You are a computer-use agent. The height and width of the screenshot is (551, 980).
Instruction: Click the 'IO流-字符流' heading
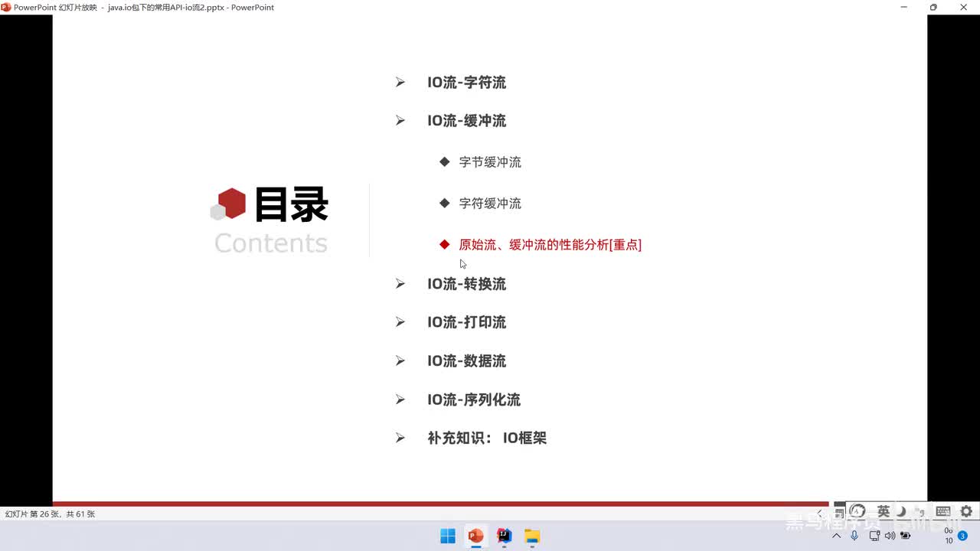[x=466, y=83]
